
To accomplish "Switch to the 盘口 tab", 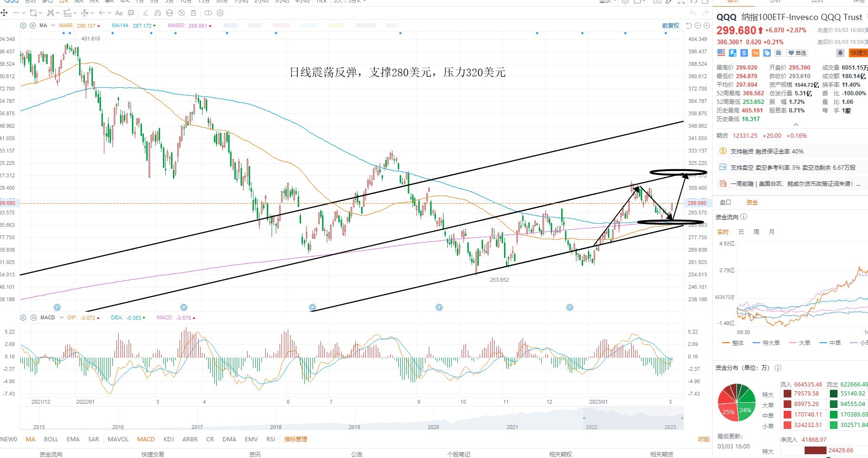I will [x=725, y=203].
